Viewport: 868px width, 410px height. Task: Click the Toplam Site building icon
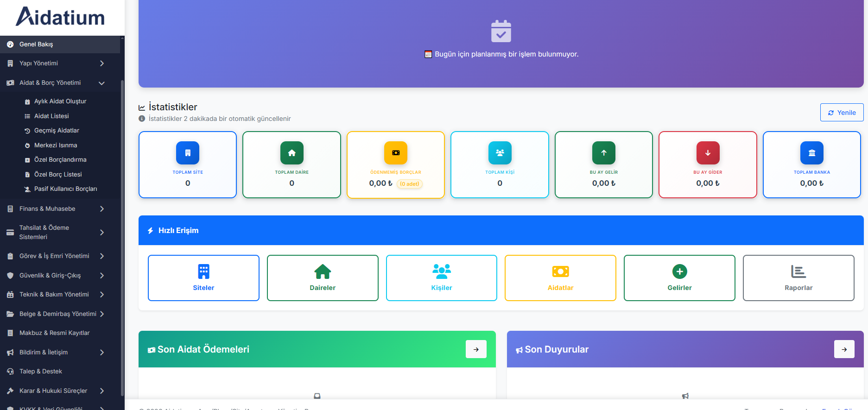point(188,153)
